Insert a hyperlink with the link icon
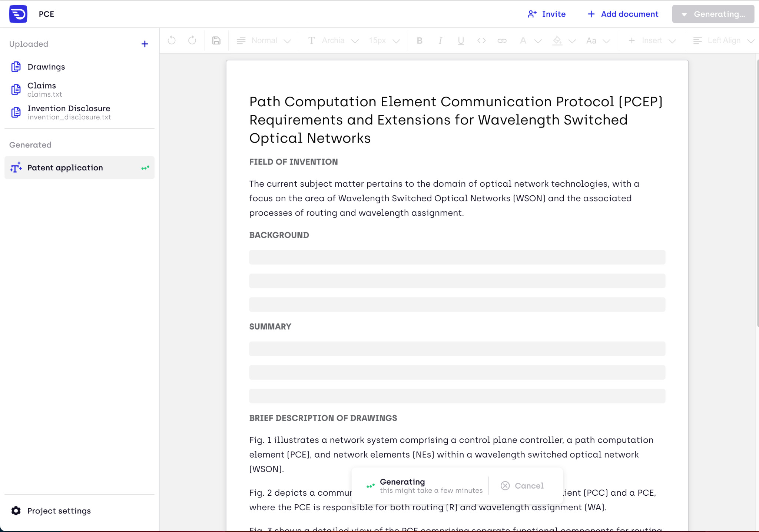The height and width of the screenshot is (532, 759). click(502, 41)
